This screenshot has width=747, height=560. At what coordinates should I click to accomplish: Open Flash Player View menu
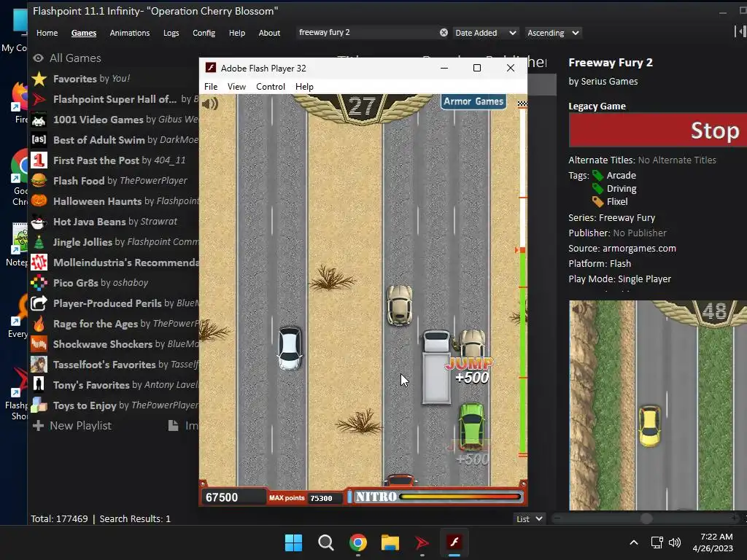pos(236,87)
